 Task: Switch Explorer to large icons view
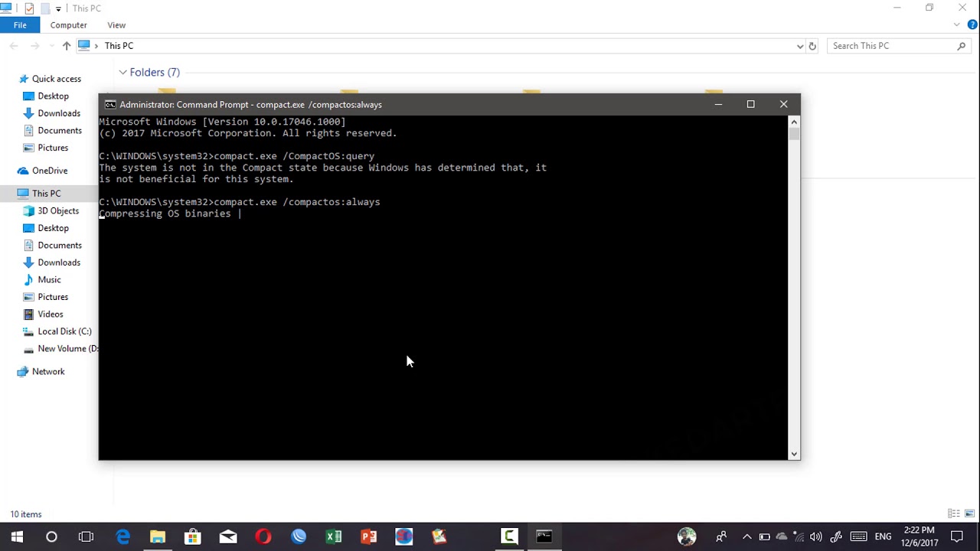click(x=969, y=514)
